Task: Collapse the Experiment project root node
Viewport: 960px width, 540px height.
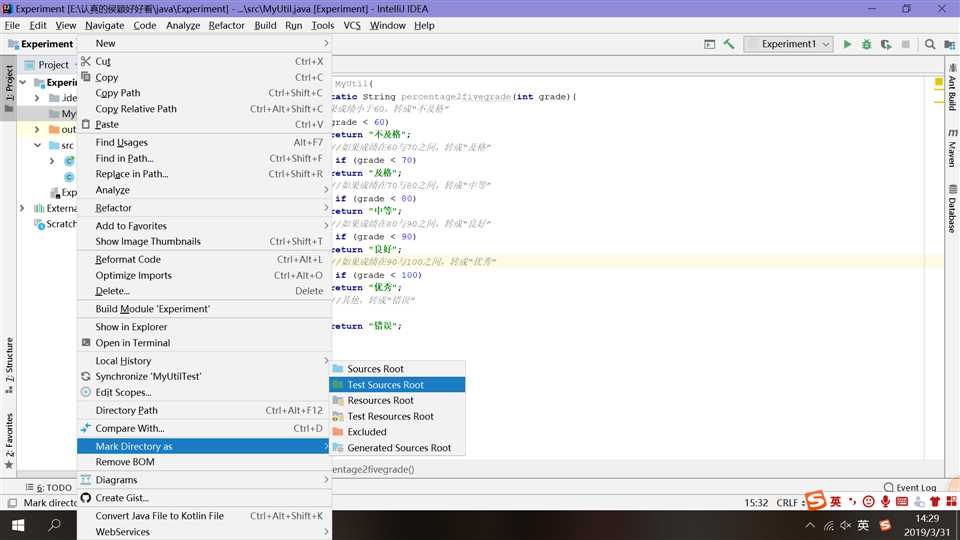Action: (23, 82)
